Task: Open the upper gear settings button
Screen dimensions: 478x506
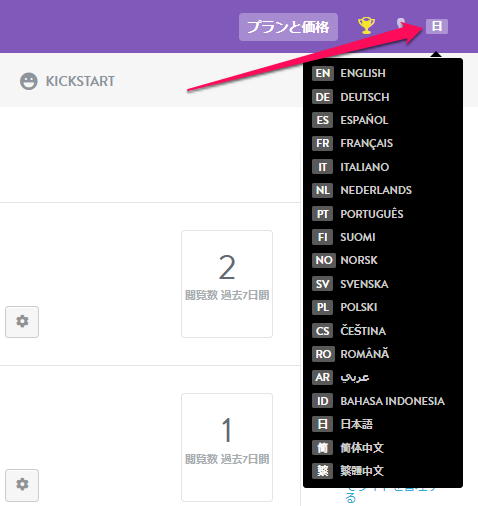Action: (22, 322)
